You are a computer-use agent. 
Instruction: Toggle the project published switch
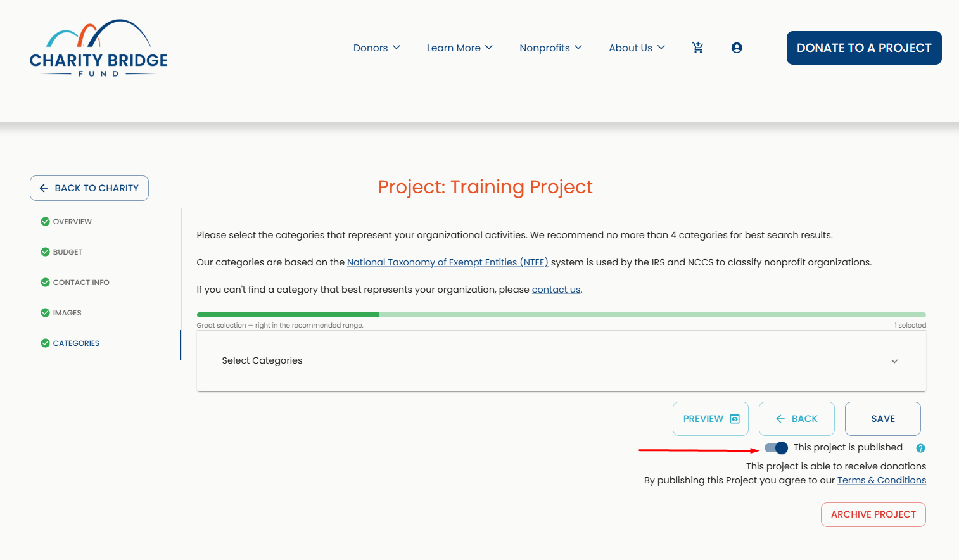[776, 448]
